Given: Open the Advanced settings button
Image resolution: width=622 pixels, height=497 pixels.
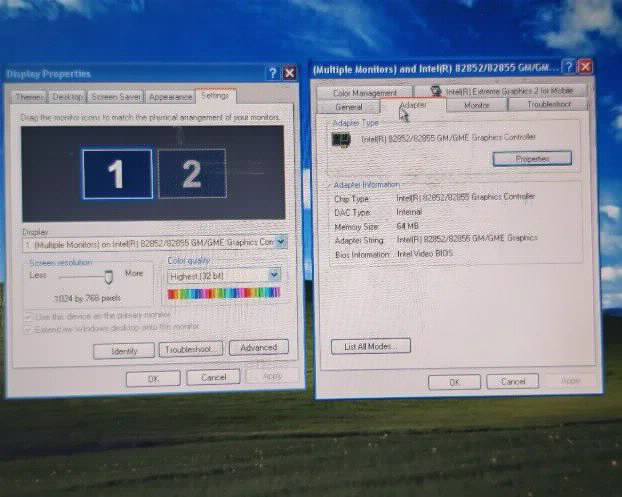Looking at the screenshot, I should [259, 347].
